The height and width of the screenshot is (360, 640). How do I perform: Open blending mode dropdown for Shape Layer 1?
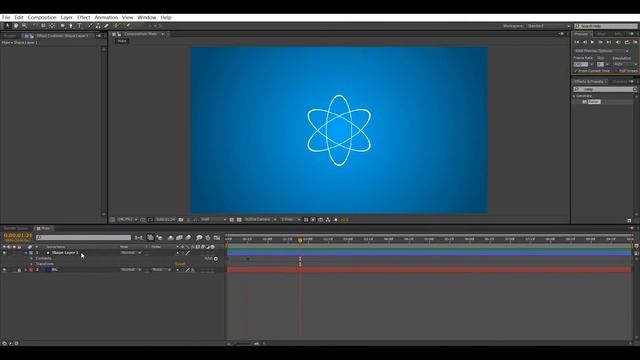coord(131,253)
